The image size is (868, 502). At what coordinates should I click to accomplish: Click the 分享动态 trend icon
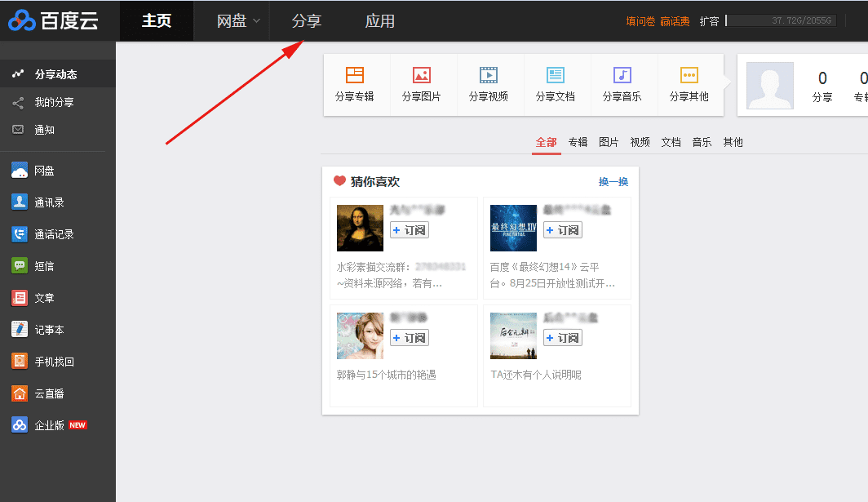(18, 73)
